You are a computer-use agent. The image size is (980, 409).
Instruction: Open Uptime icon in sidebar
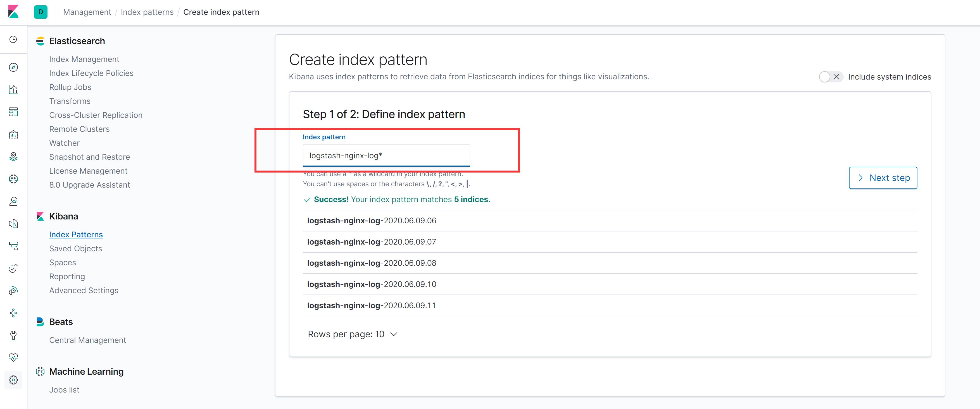point(13,268)
